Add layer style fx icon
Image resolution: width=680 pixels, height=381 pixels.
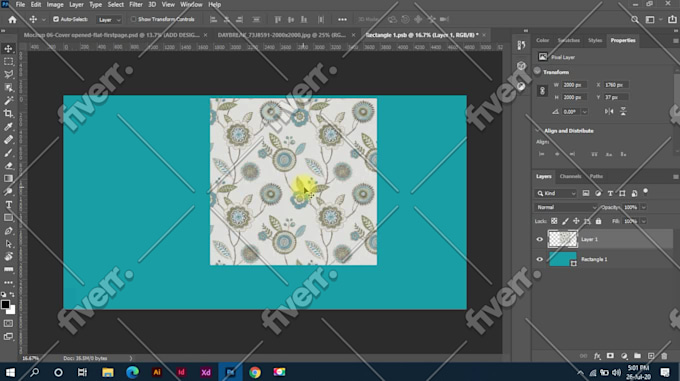click(x=597, y=356)
